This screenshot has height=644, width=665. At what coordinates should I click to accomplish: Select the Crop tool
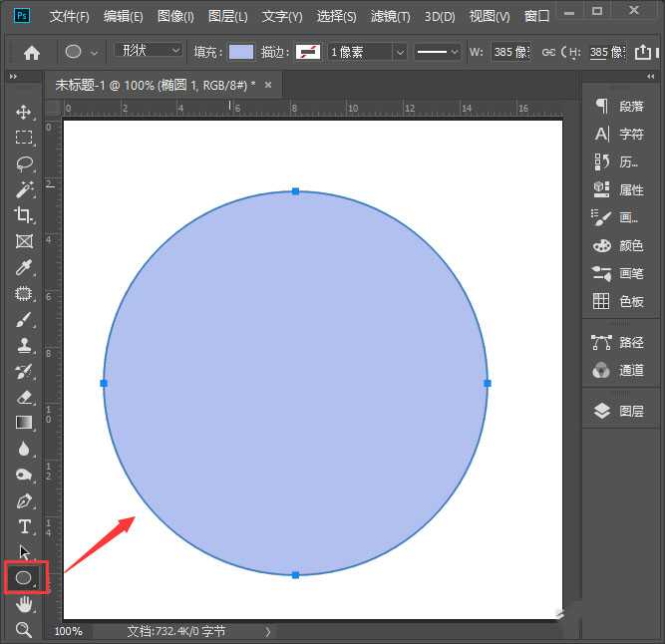[24, 215]
